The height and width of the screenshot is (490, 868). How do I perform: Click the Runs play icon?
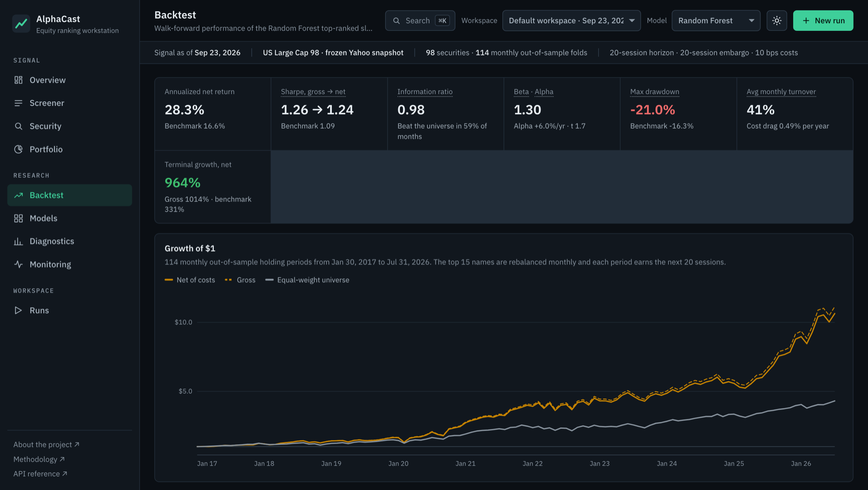pyautogui.click(x=18, y=311)
